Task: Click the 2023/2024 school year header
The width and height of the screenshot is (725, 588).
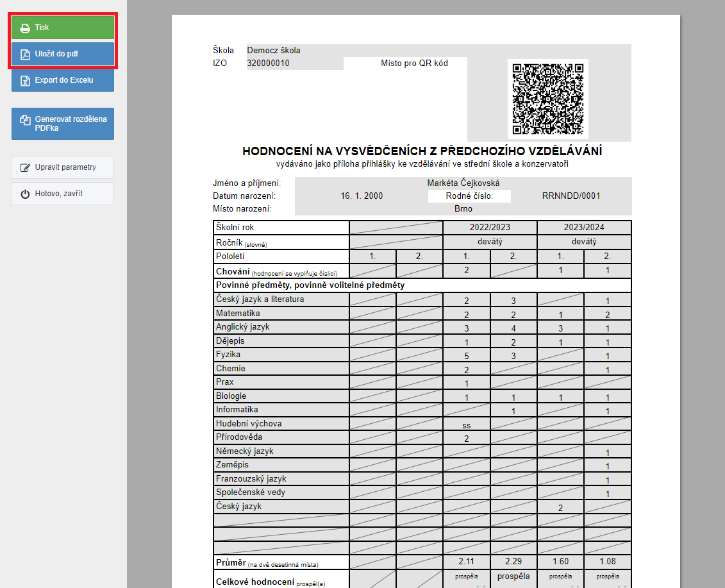Action: pos(584,228)
